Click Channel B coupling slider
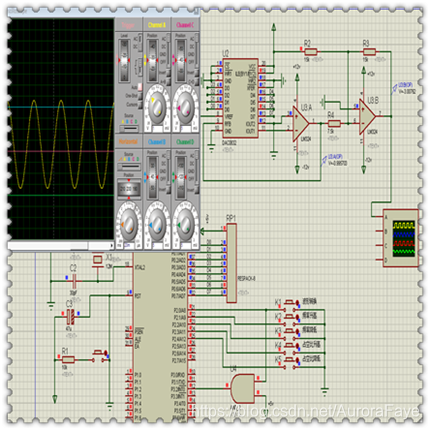430x430 pixels. coord(168,168)
